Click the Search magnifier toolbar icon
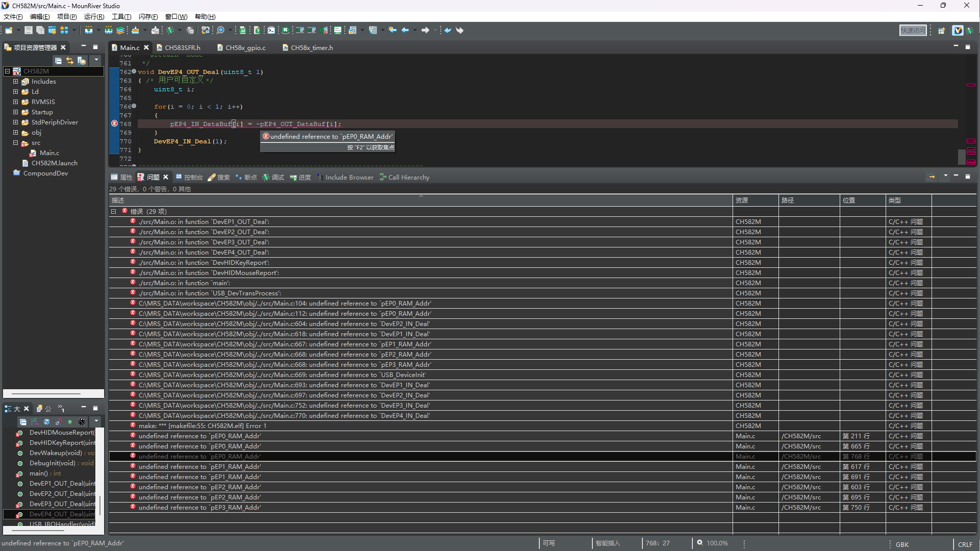Viewport: 980px width, 551px height. pos(220,31)
